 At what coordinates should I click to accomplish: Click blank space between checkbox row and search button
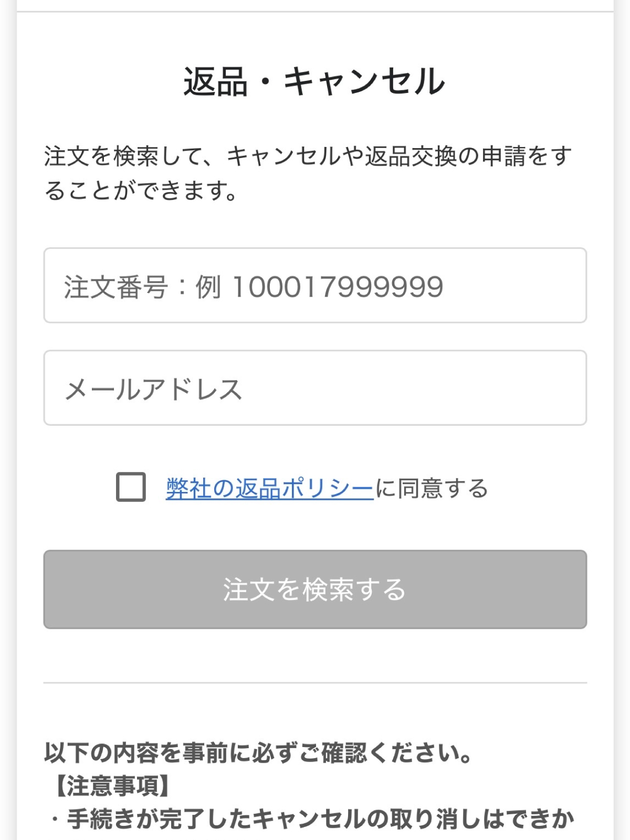coord(315,525)
